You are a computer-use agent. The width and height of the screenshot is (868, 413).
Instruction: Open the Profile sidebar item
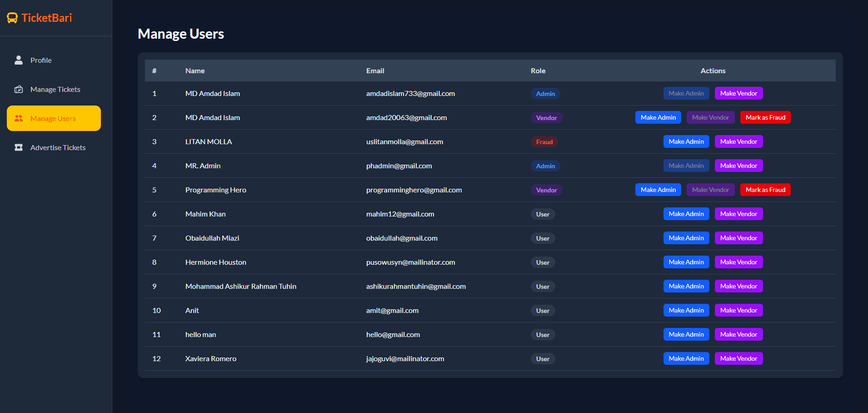click(x=54, y=60)
